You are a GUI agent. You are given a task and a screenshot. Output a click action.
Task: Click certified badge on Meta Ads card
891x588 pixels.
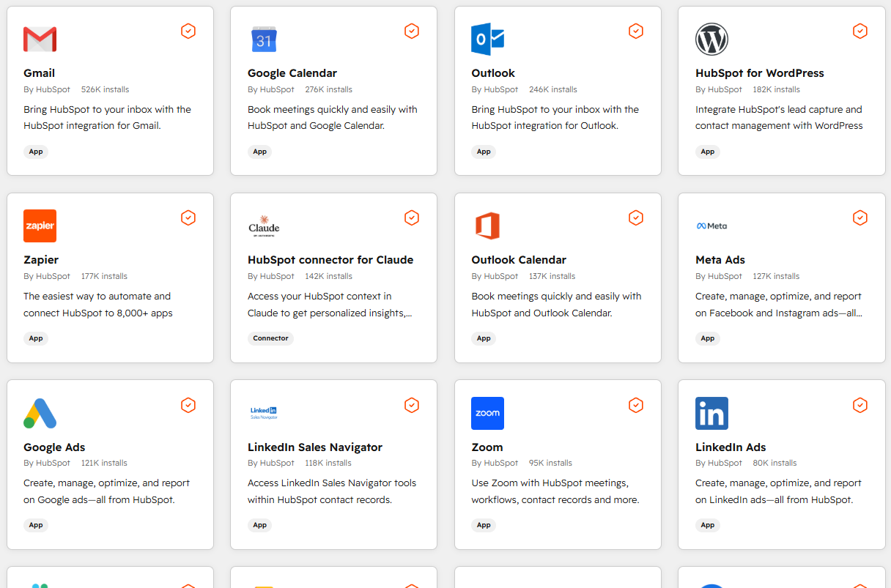[x=860, y=217]
